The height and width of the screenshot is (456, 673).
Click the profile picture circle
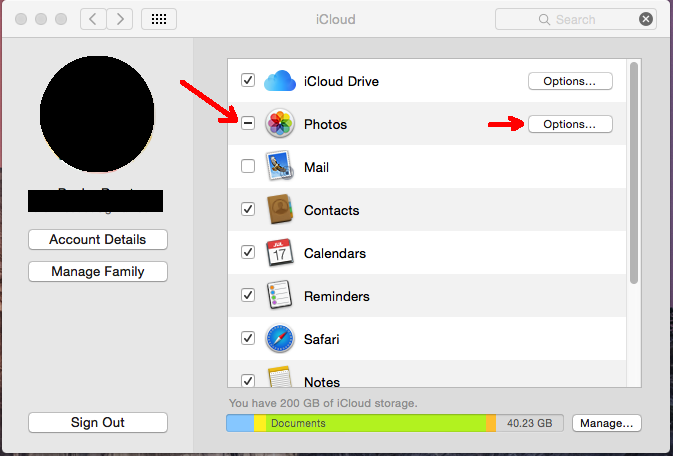click(x=97, y=114)
